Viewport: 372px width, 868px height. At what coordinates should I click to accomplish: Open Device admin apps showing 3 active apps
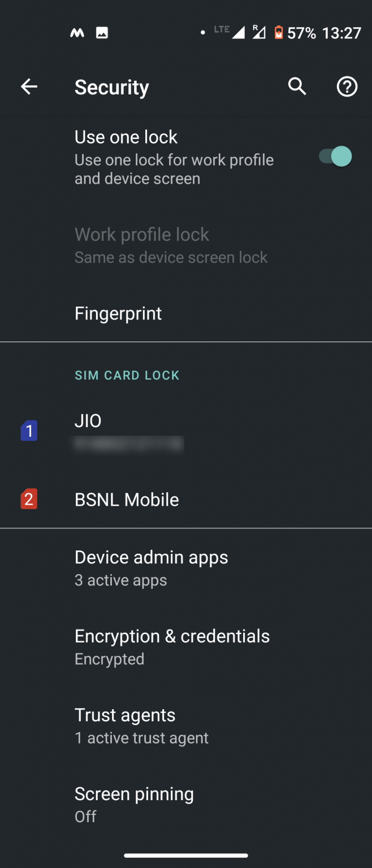tap(152, 557)
